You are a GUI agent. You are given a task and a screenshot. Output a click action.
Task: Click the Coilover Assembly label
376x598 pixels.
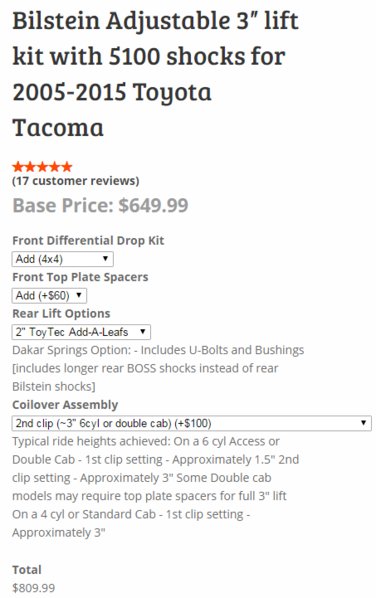(65, 405)
